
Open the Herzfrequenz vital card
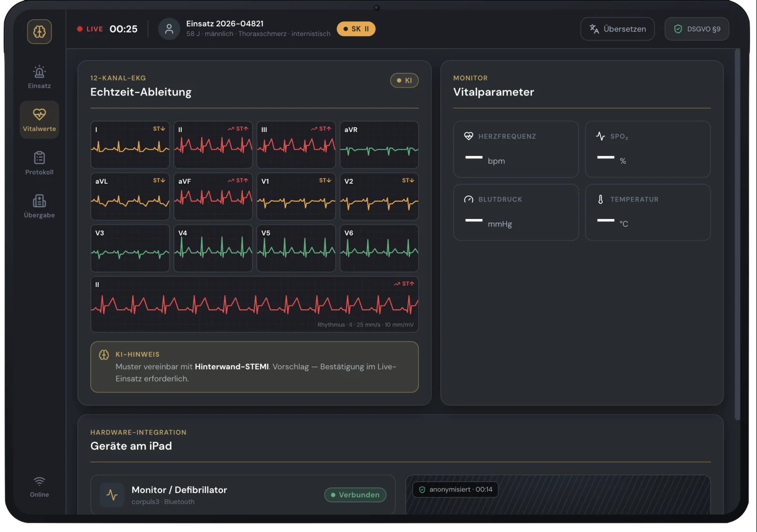pos(516,149)
